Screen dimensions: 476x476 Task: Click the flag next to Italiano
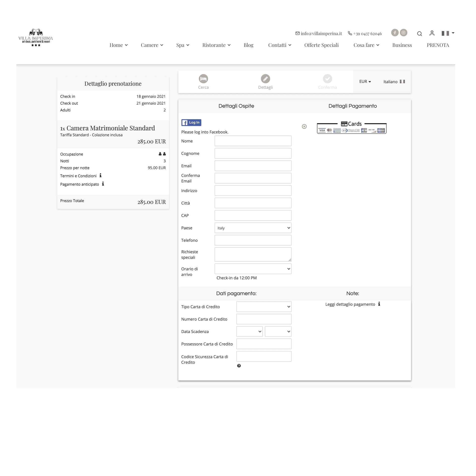[402, 82]
